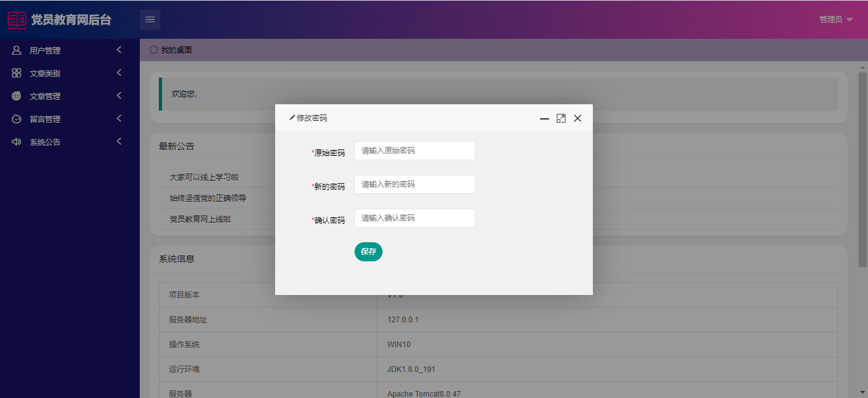Click the article category grid icon

tap(17, 73)
